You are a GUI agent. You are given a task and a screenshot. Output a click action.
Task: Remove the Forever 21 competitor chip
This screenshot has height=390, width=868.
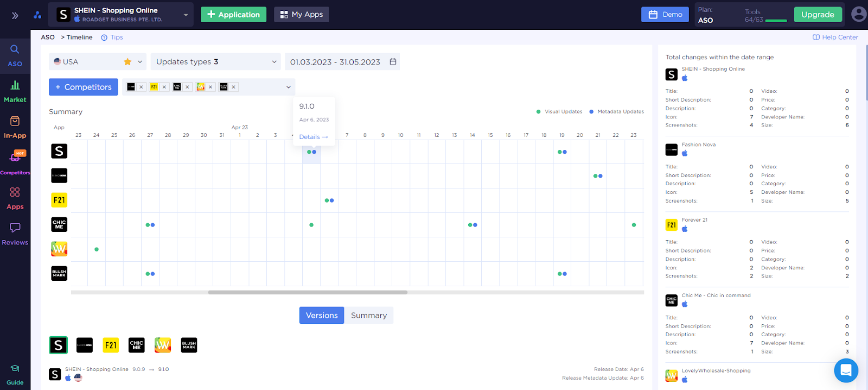[x=164, y=87]
